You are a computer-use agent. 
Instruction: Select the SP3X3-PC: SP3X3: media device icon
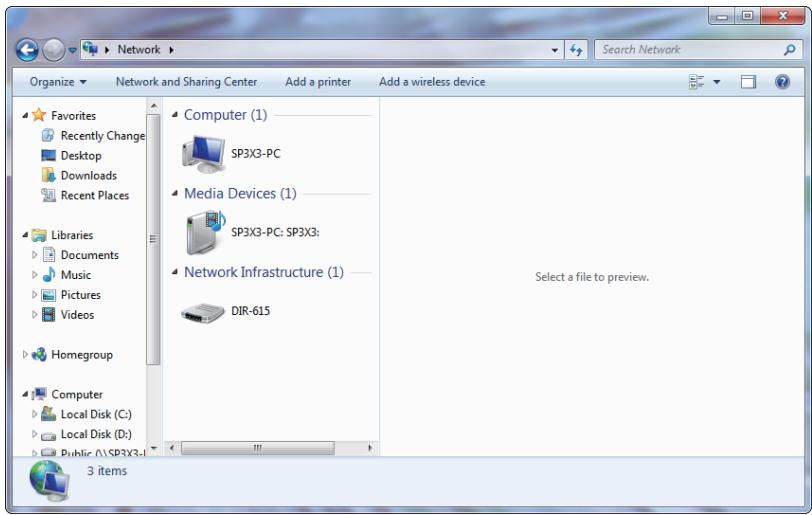pyautogui.click(x=206, y=232)
